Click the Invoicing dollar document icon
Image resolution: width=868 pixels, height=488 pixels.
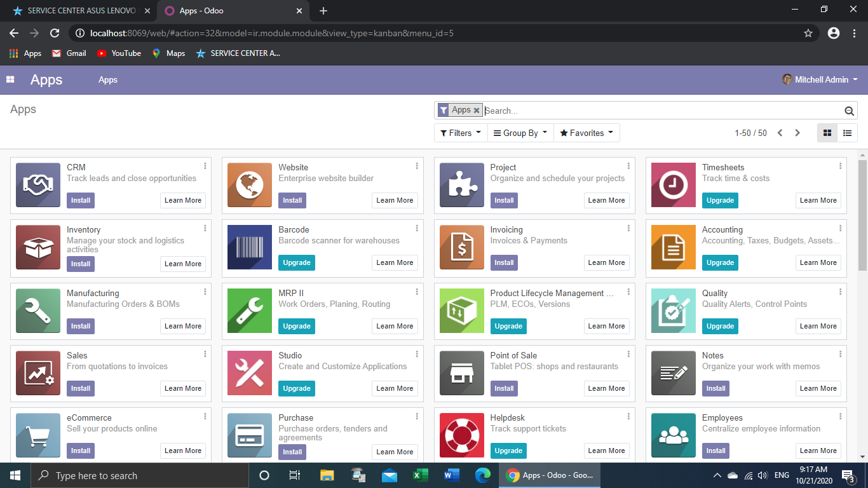462,247
